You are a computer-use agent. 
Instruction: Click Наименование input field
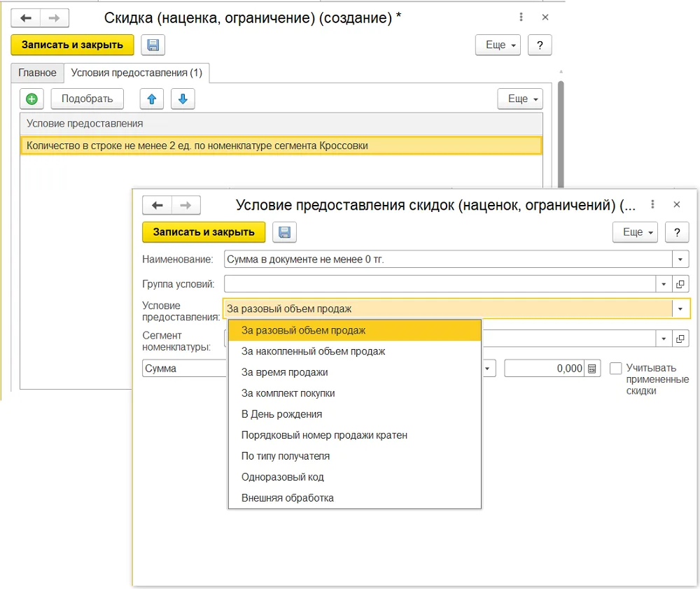(448, 260)
